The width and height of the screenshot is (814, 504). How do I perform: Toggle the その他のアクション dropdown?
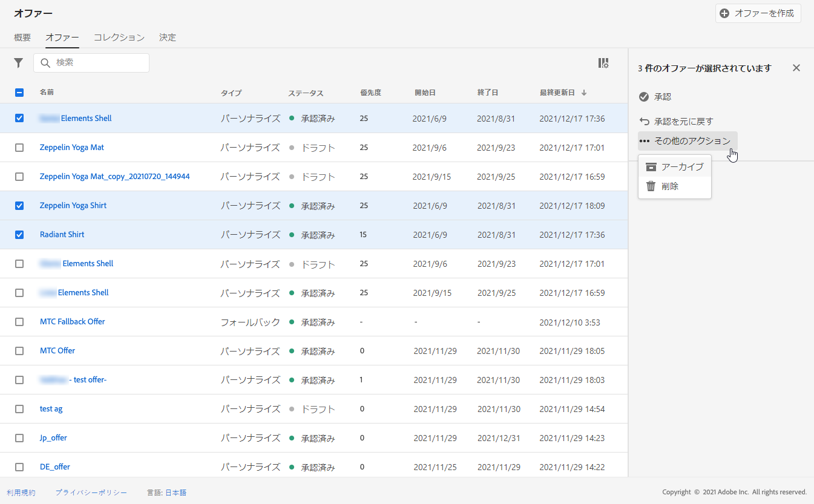688,141
